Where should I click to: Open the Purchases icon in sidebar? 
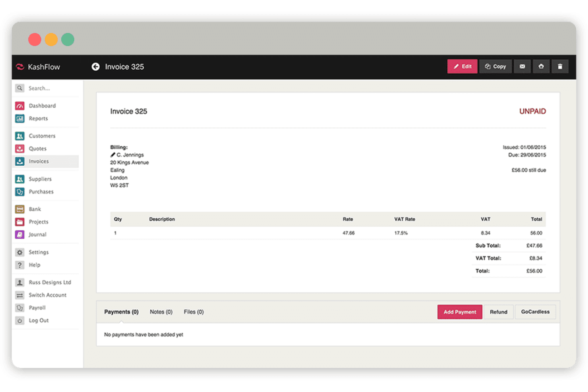tap(20, 192)
